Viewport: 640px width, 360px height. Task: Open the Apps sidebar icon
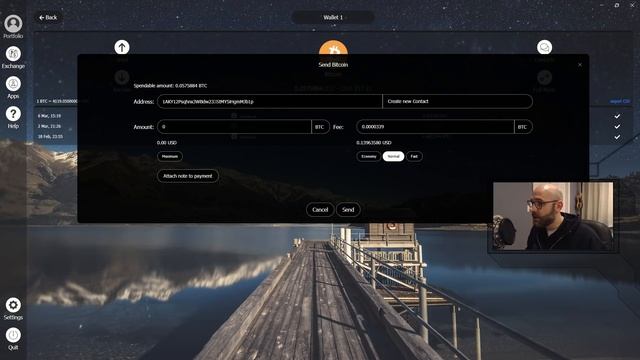13,84
